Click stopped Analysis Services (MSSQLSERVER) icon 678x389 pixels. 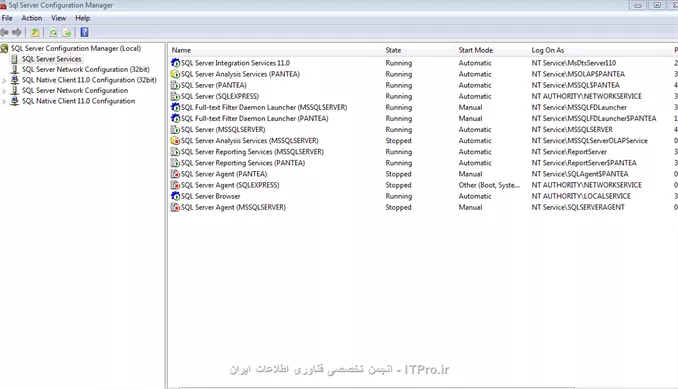(175, 140)
